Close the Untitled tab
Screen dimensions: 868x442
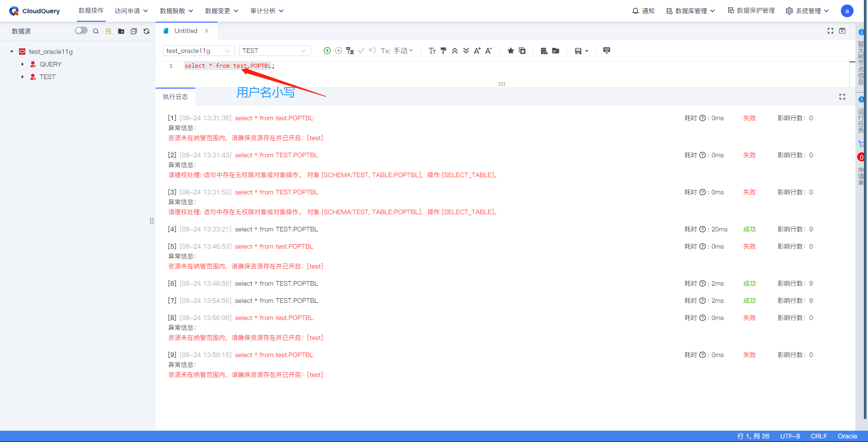coord(207,31)
